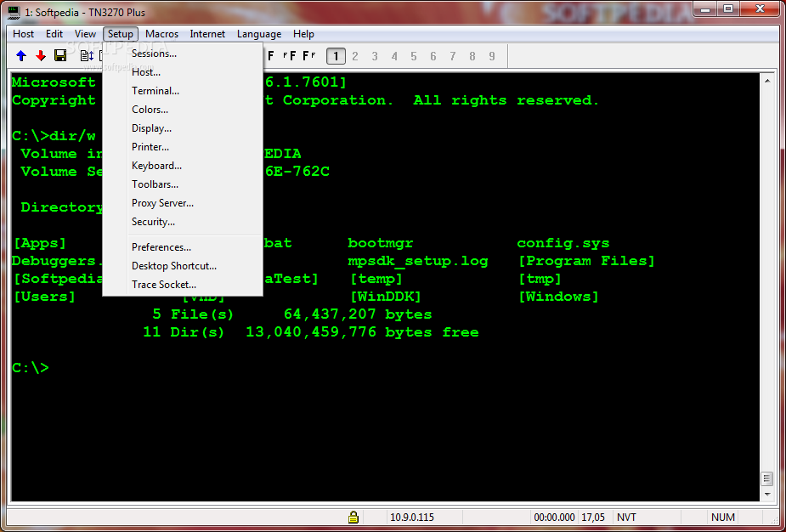
Task: Choose Terminal... from Setup menu
Action: click(x=183, y=91)
